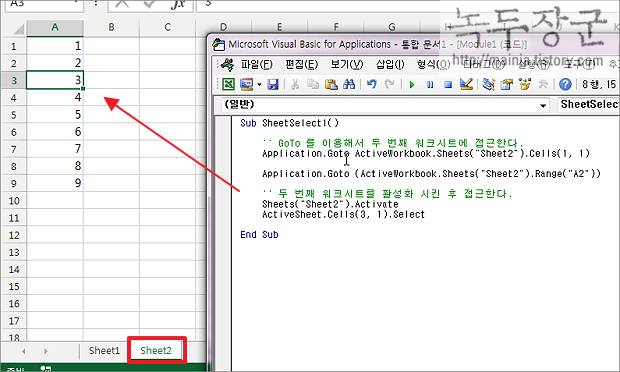Select column A header in Excel
Image resolution: width=620 pixels, height=372 pixels.
point(55,28)
